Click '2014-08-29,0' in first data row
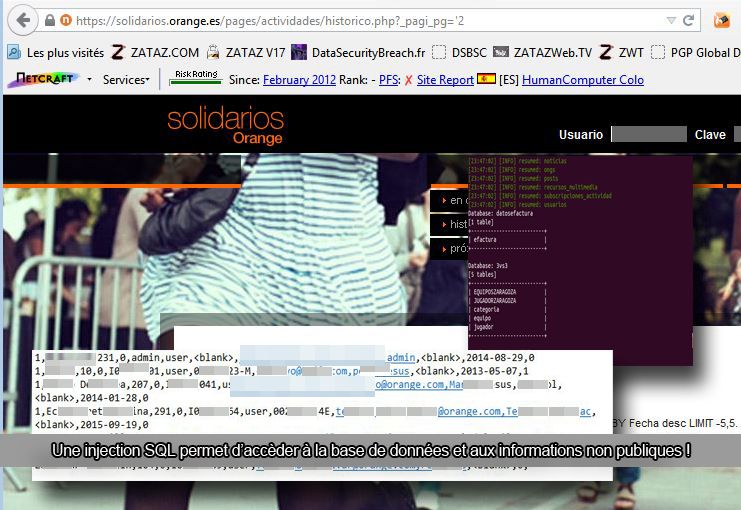 click(x=500, y=358)
